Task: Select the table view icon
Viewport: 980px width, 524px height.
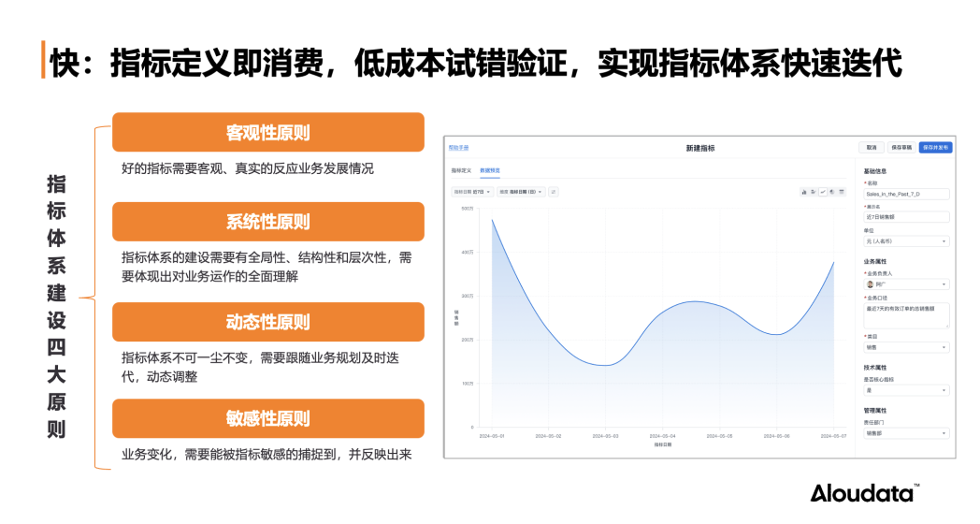Action: [x=842, y=192]
